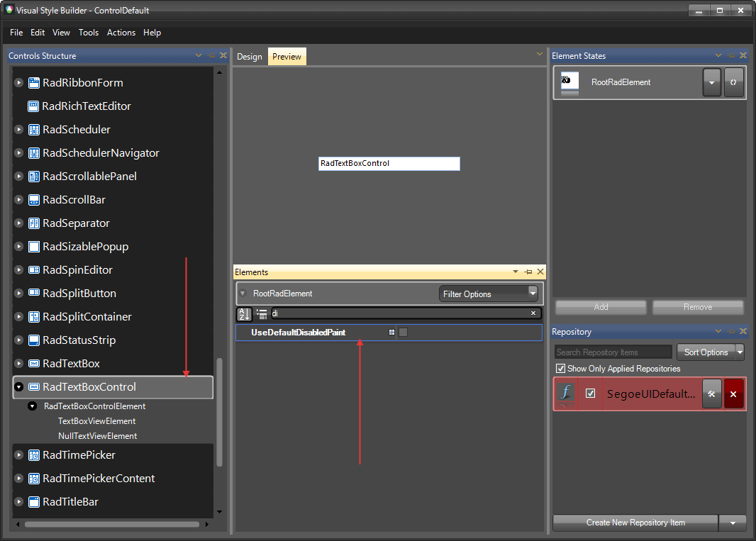The width and height of the screenshot is (756, 541).
Task: Uncheck Show Only Applied Repositories
Action: click(x=561, y=368)
